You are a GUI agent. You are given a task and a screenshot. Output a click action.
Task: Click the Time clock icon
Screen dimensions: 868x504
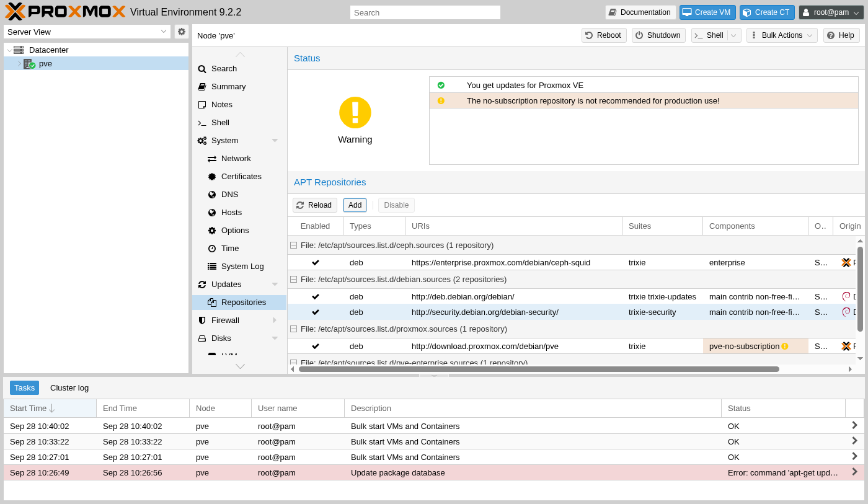(x=212, y=249)
